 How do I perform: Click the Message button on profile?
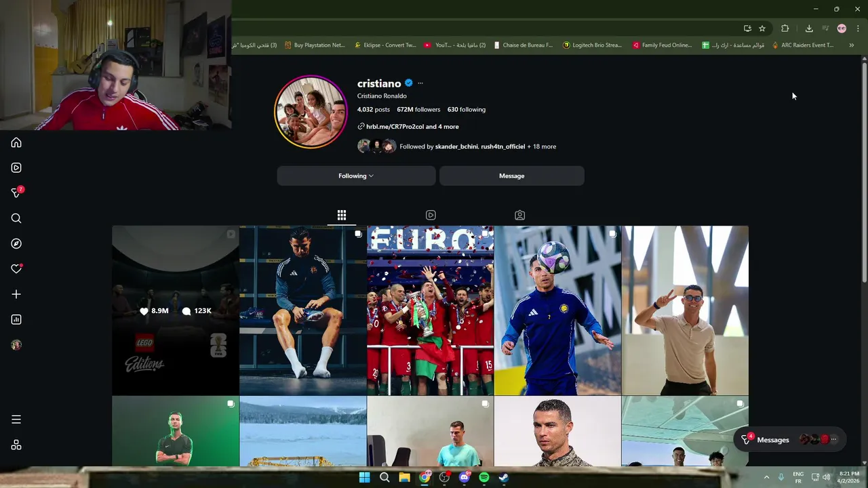(x=512, y=176)
